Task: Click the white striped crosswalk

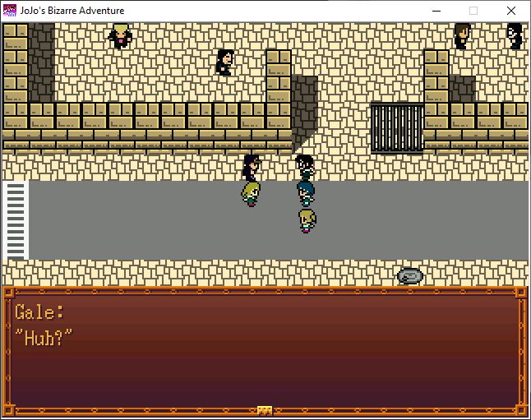Action: [x=16, y=220]
